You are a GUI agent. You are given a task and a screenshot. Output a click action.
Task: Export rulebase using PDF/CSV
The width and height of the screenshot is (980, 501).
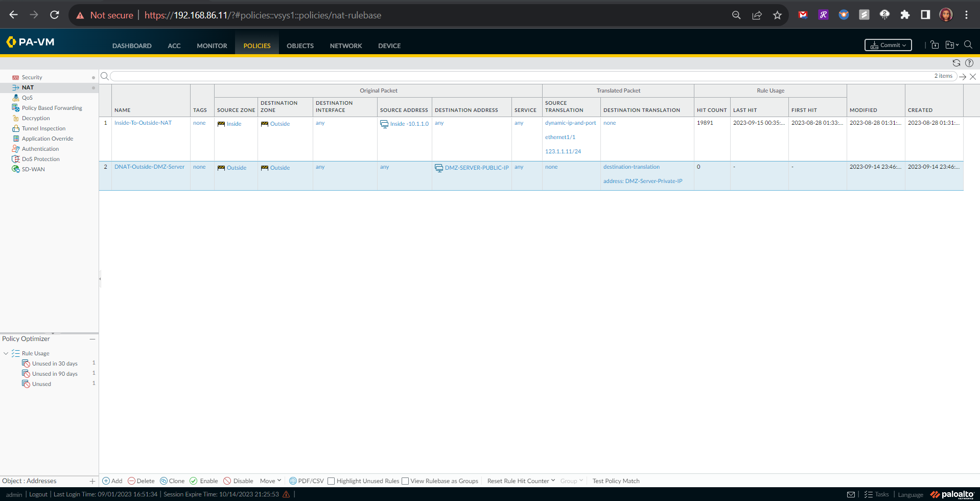pos(307,481)
